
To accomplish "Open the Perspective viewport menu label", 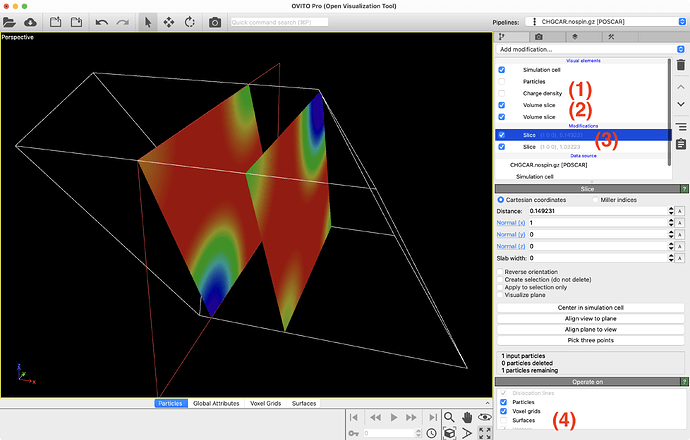I will coord(18,37).
